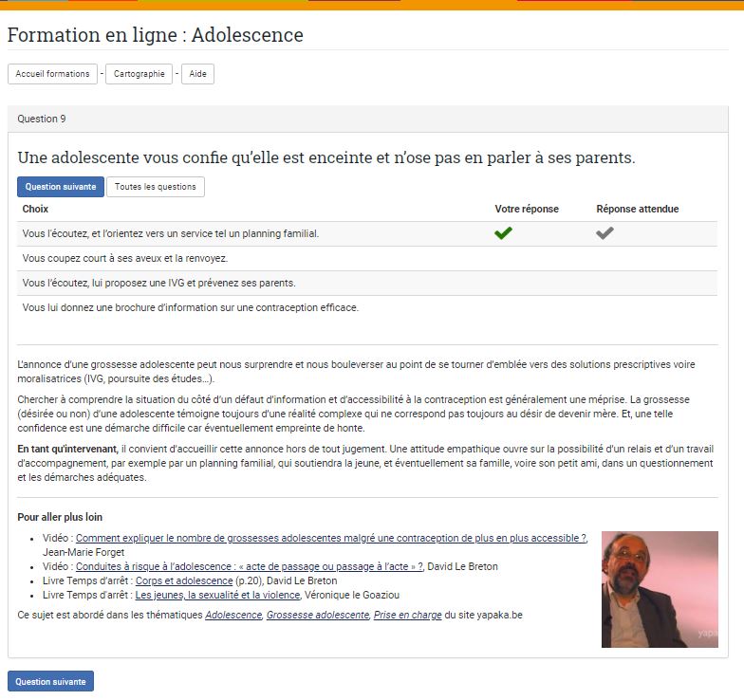Viewport: 744px width, 700px height.
Task: Follow the Adolescence thématique link
Action: (233, 615)
